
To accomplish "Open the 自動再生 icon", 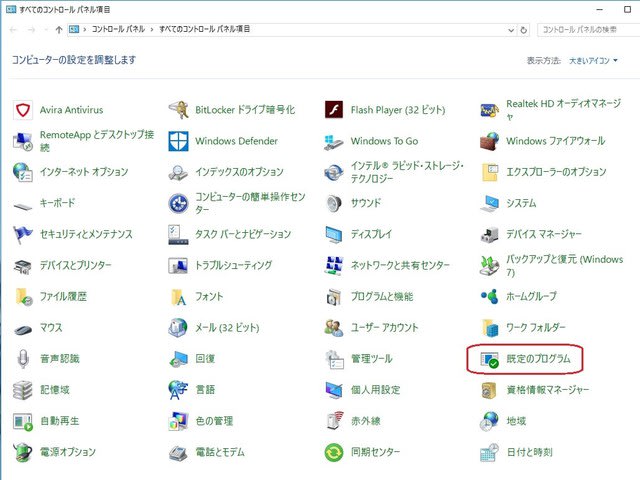I will pyautogui.click(x=23, y=421).
